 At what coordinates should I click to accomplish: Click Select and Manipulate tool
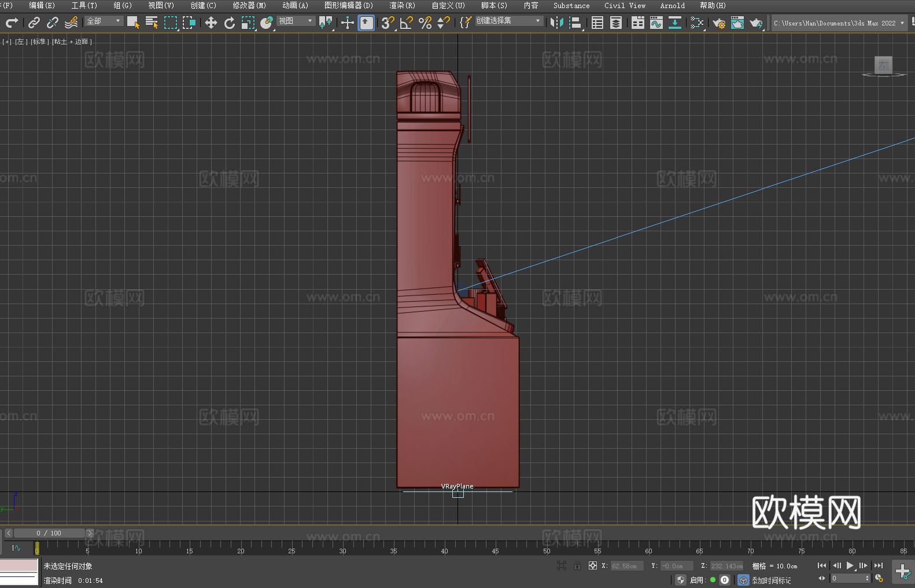[347, 23]
